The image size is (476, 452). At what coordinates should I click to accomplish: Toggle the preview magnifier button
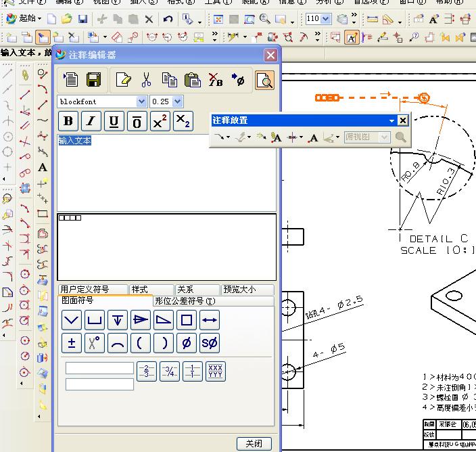tap(265, 81)
